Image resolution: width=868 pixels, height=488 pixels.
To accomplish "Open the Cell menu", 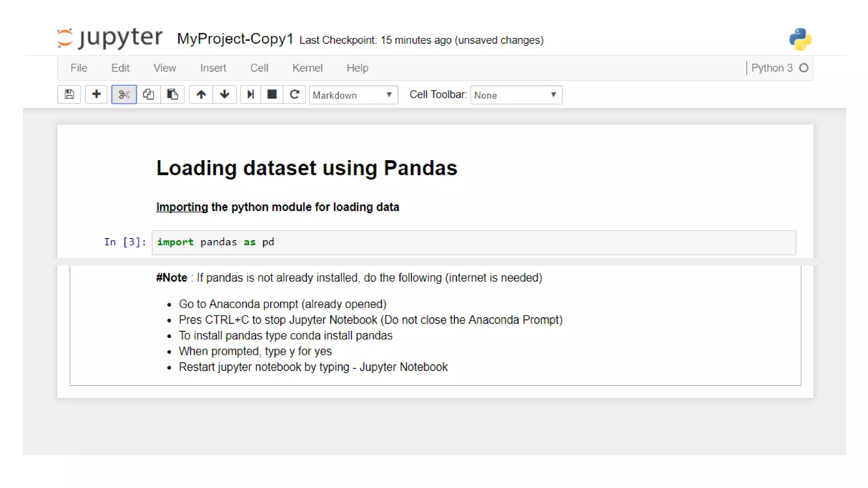I will 259,68.
